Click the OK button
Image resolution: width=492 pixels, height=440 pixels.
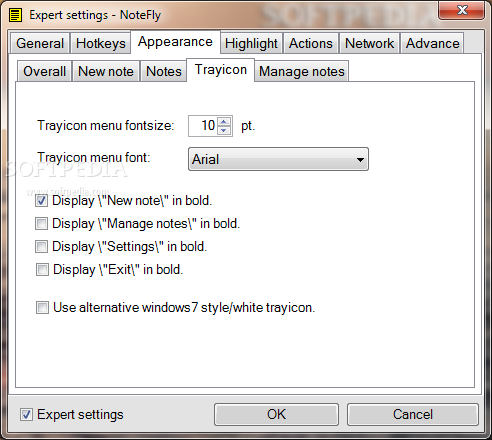(x=276, y=415)
